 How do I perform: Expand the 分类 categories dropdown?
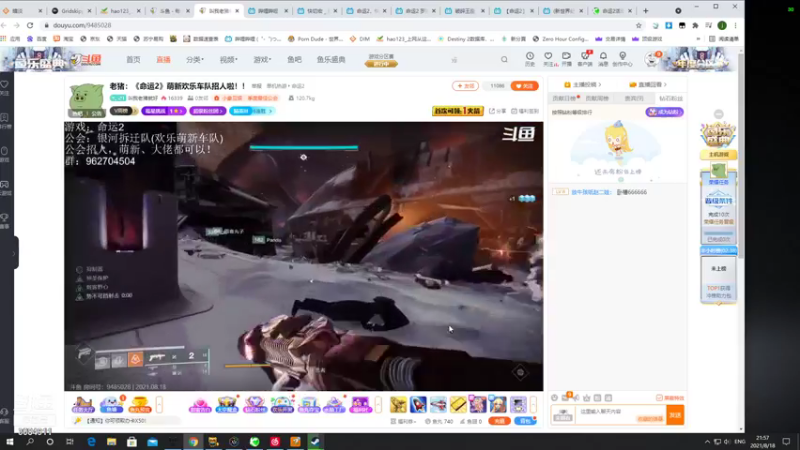195,60
